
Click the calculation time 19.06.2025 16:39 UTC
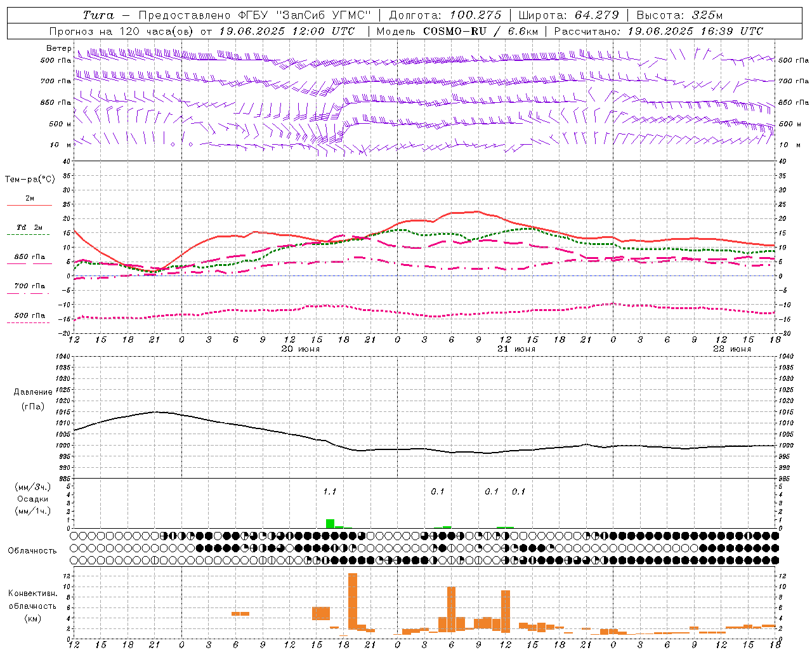pyautogui.click(x=695, y=31)
